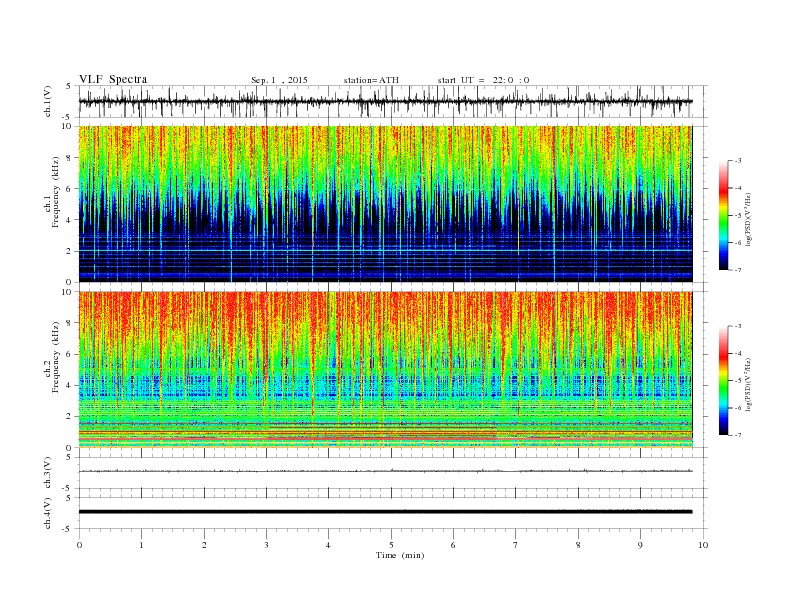Click time axis tick label "4"
Viewport: 792px width, 612px height.
328,545
